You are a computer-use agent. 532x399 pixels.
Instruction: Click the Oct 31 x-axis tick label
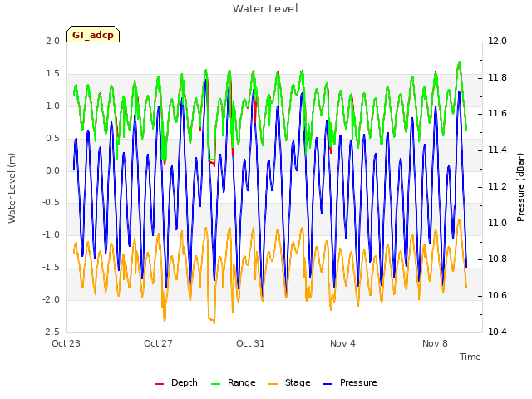(x=250, y=343)
